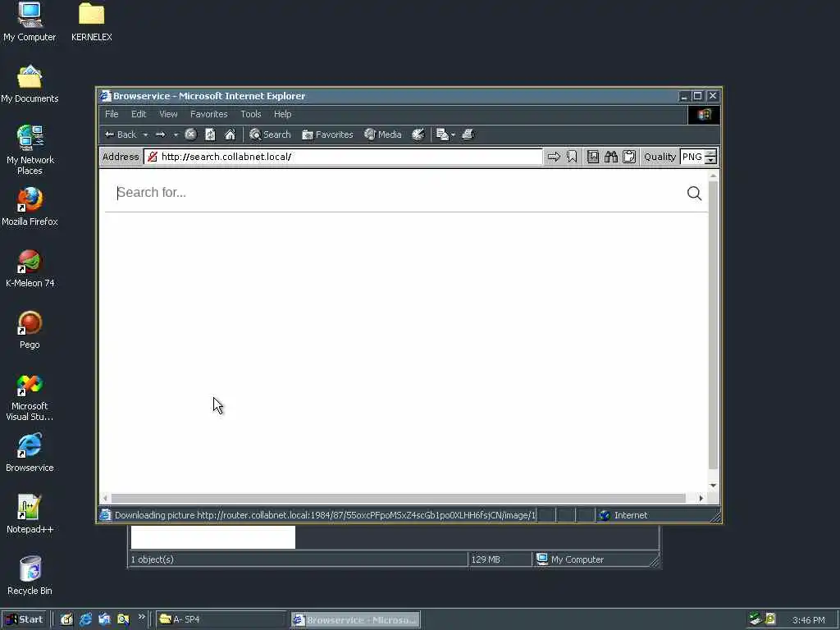Select the Microsoft Visual Studio desktop shortcut
840x630 pixels.
tap(30, 397)
